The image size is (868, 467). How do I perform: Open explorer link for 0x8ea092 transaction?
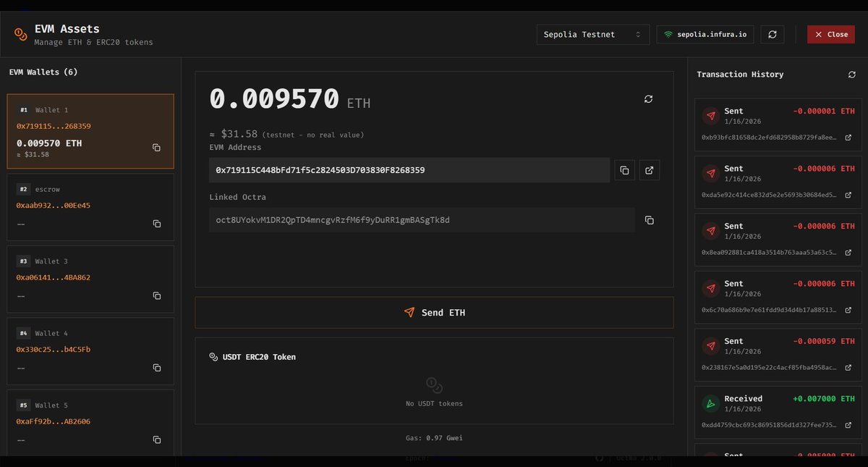coord(848,253)
